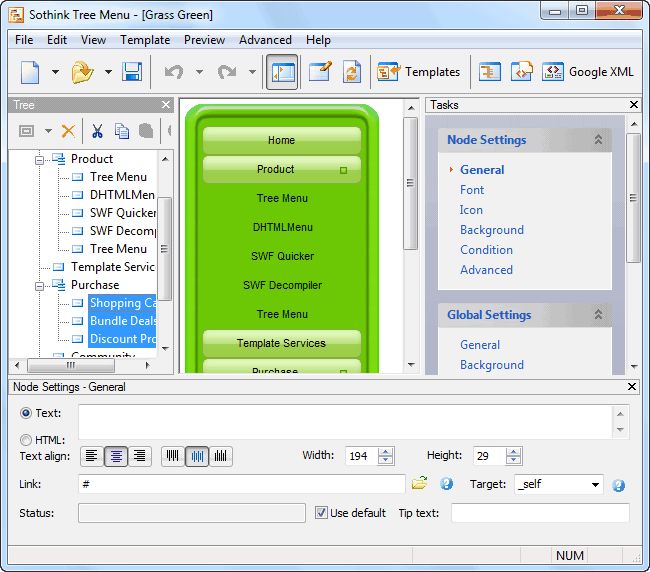Click the Cut scissors icon in Tree panel
The image size is (650, 572).
[x=97, y=131]
